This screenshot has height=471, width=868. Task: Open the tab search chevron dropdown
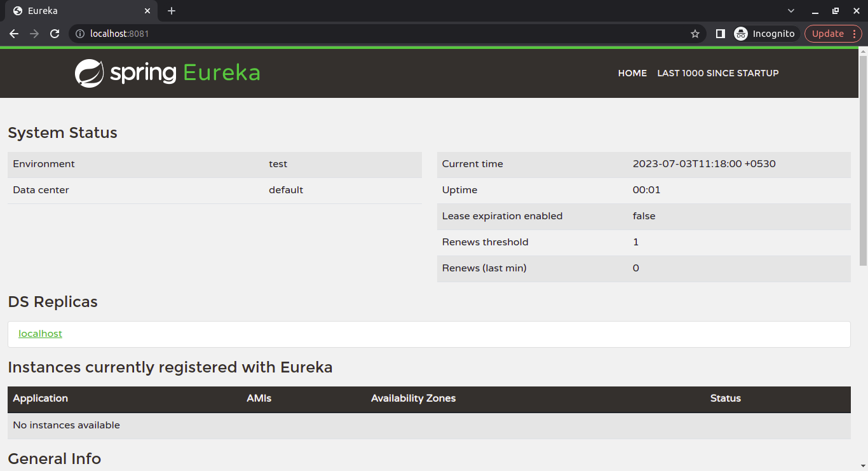790,11
